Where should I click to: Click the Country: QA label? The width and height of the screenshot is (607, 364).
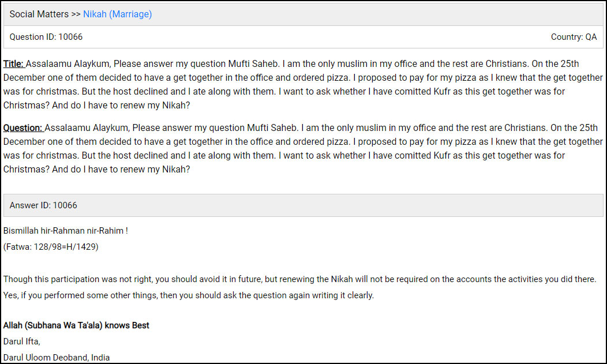pos(574,37)
